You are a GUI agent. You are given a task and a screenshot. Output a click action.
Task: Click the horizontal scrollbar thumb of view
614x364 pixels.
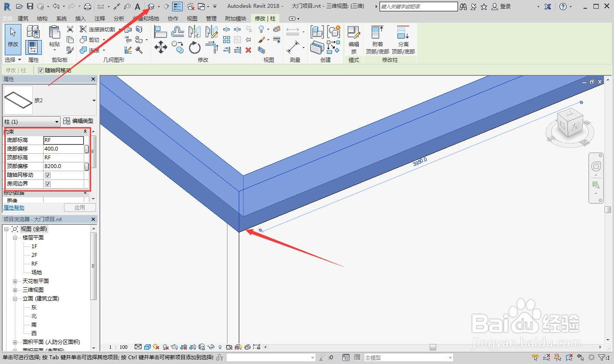[x=433, y=347]
